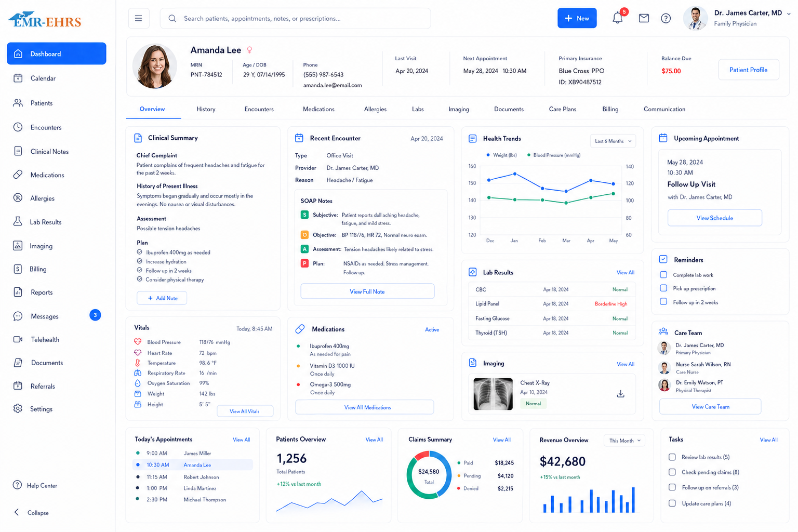Viewport: 798px width, 532px height.
Task: Click the New button
Action: point(577,18)
